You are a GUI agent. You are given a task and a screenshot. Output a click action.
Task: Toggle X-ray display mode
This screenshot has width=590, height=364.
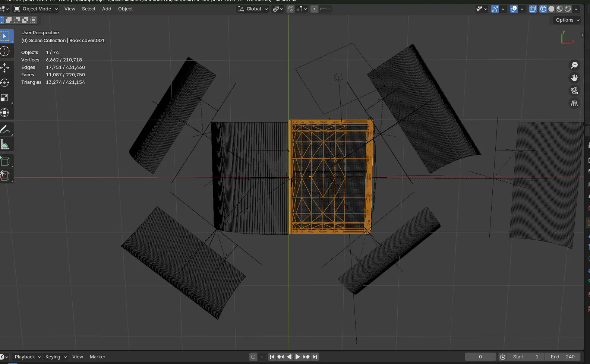coord(533,9)
